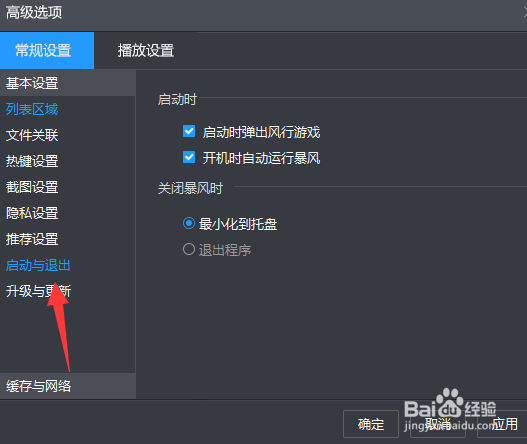Open 升级与更新 settings
The height and width of the screenshot is (444, 527).
point(38,291)
